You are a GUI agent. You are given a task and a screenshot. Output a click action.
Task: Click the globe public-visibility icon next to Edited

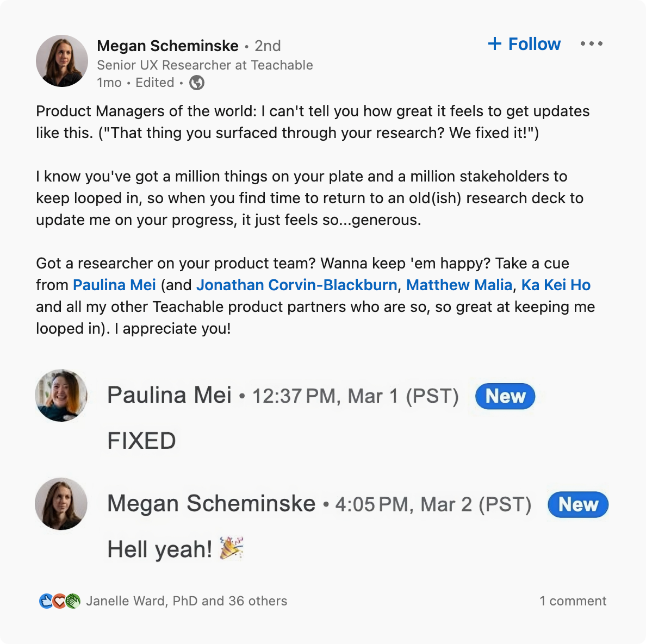(196, 83)
